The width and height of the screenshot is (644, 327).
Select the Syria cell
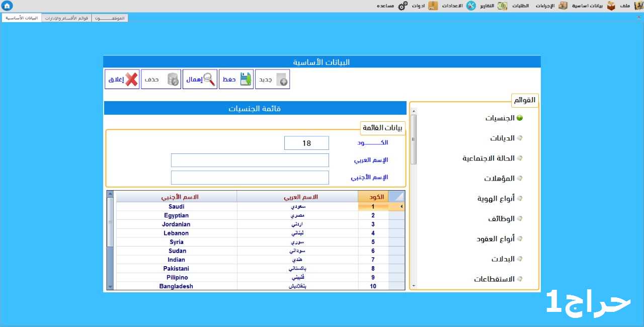pyautogui.click(x=177, y=242)
